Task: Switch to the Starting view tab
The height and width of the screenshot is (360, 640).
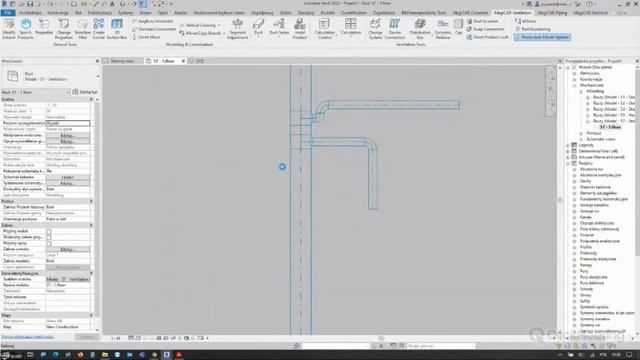Action: tap(122, 61)
